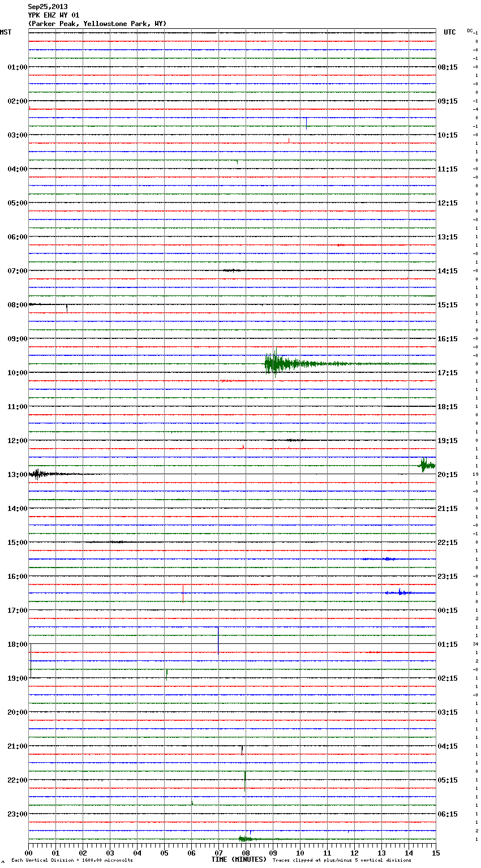Select the 02:00 MST row label
The height and width of the screenshot is (868, 481).
pyautogui.click(x=18, y=101)
